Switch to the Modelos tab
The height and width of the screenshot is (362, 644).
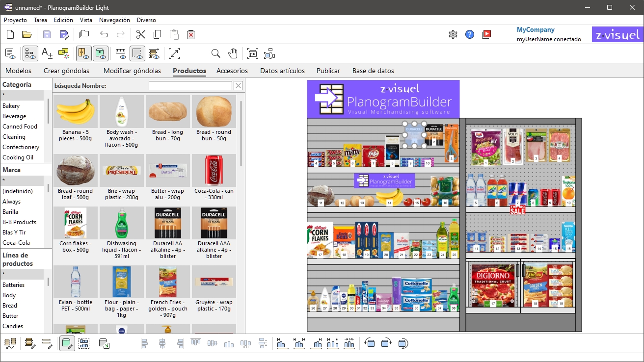18,71
